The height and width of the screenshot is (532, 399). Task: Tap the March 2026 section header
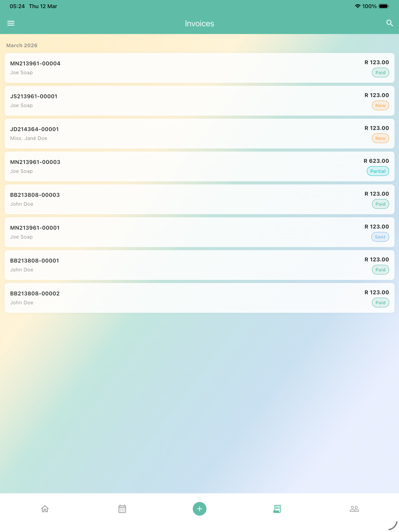[x=22, y=45]
